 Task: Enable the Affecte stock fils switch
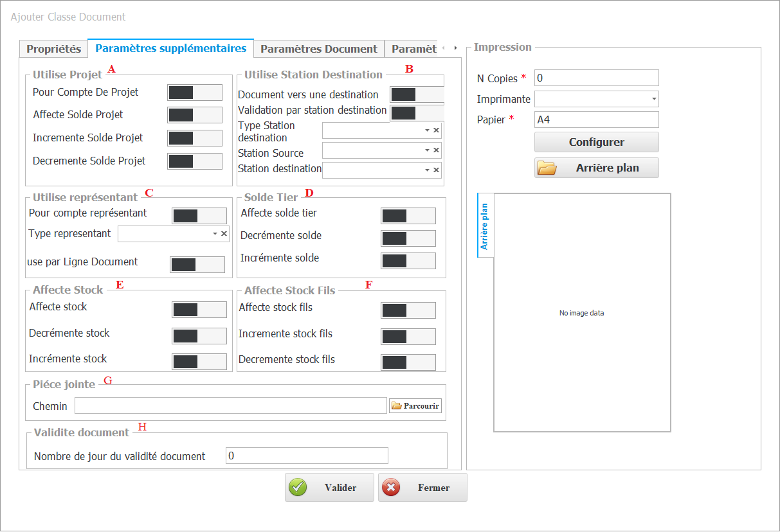[x=408, y=310]
